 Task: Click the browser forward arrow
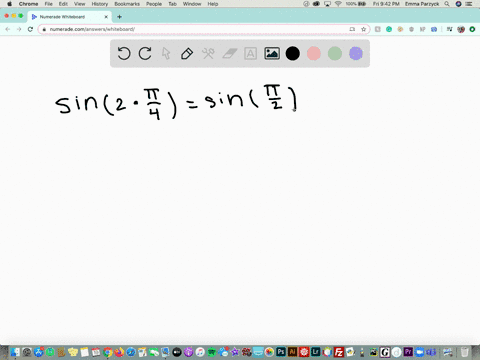19,29
